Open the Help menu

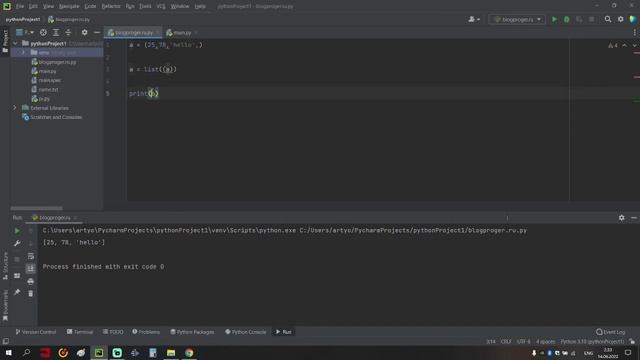200,6
